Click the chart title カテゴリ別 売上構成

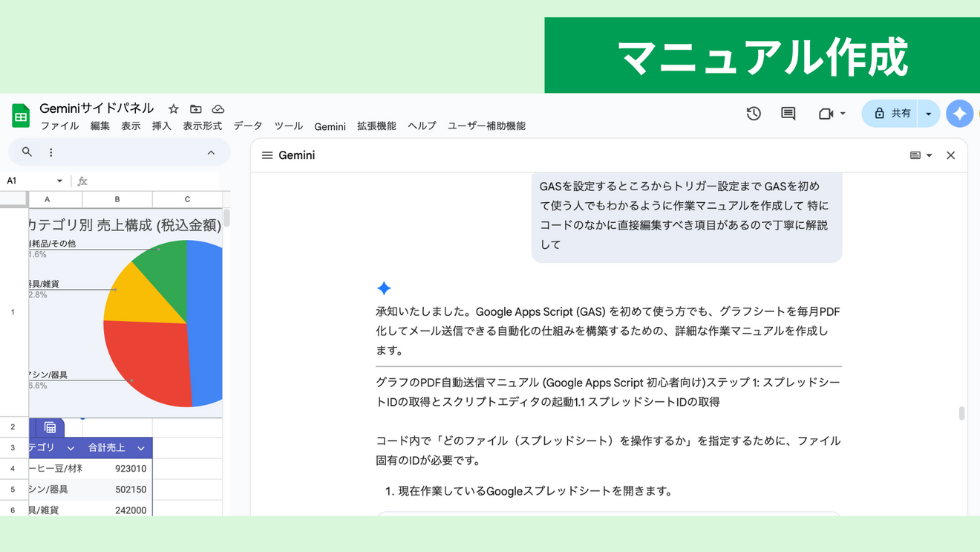coord(125,225)
